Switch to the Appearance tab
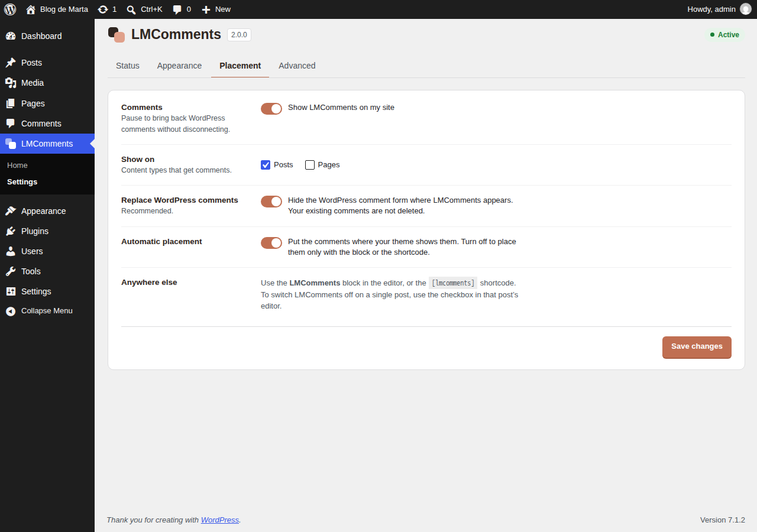The image size is (757, 532). tap(179, 66)
